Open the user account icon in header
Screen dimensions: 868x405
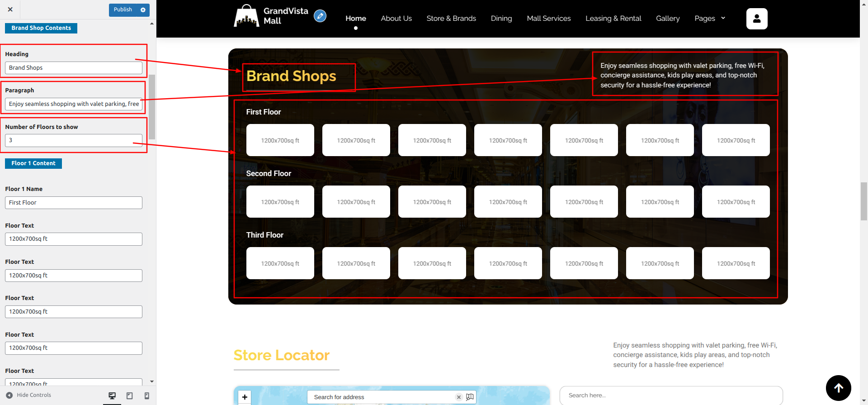point(757,19)
